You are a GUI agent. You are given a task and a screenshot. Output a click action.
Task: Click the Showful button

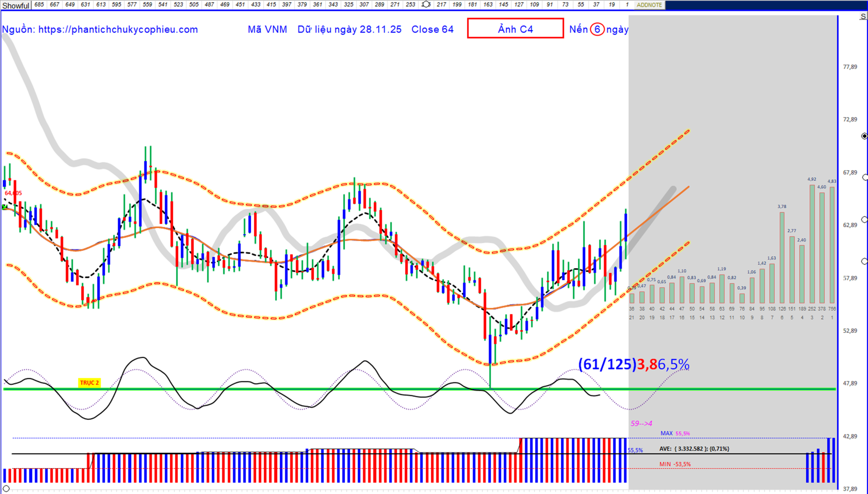click(16, 5)
